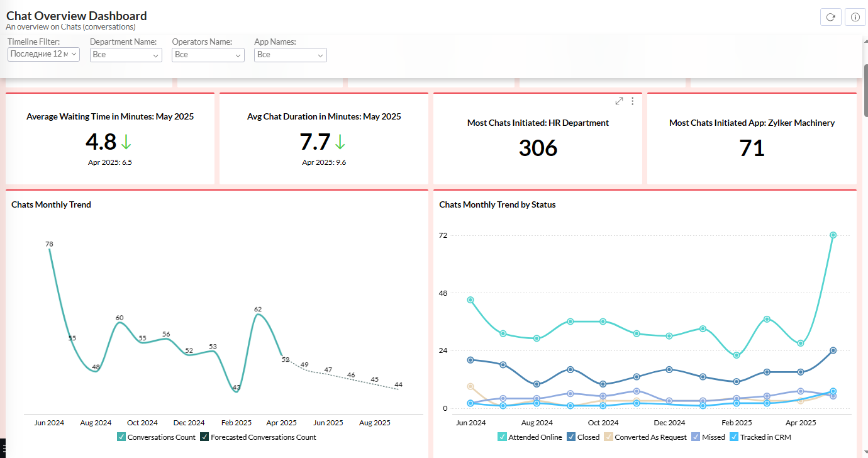Maximize the Most Chats Initiated widget

point(619,101)
